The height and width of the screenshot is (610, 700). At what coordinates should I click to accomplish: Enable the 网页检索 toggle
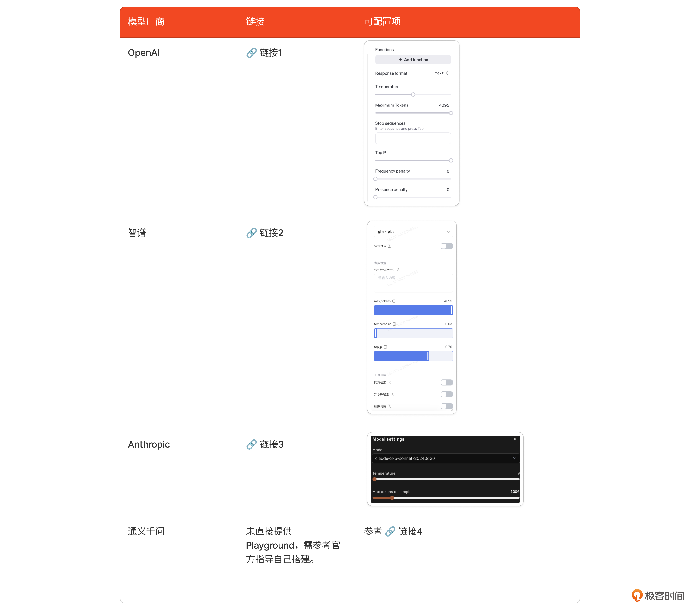tap(447, 382)
